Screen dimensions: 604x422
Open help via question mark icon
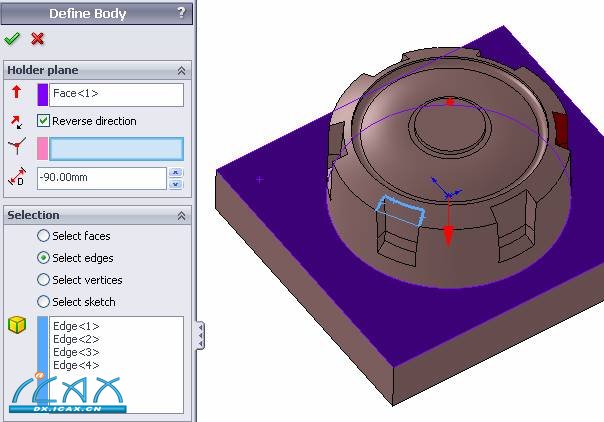click(x=181, y=13)
